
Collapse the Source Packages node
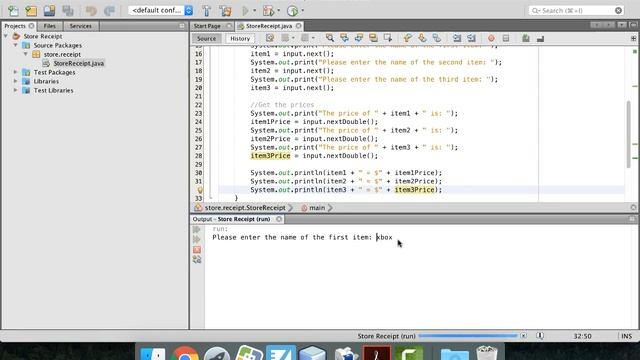[16, 45]
